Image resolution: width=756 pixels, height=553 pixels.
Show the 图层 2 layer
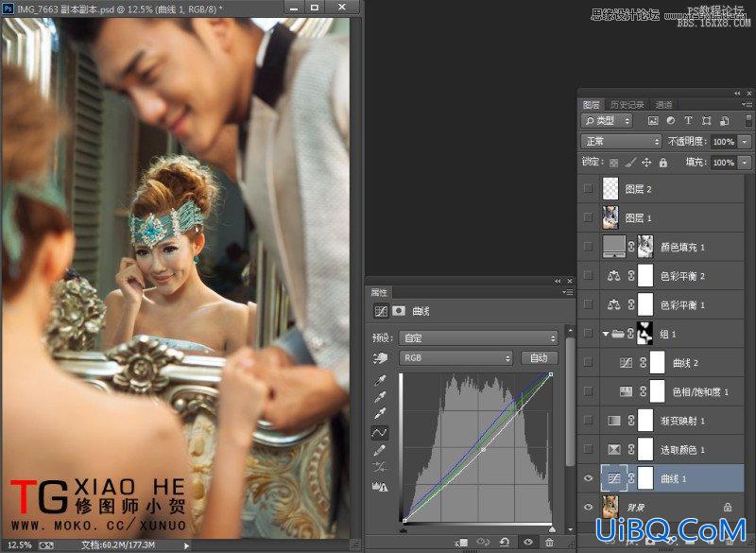click(x=588, y=188)
